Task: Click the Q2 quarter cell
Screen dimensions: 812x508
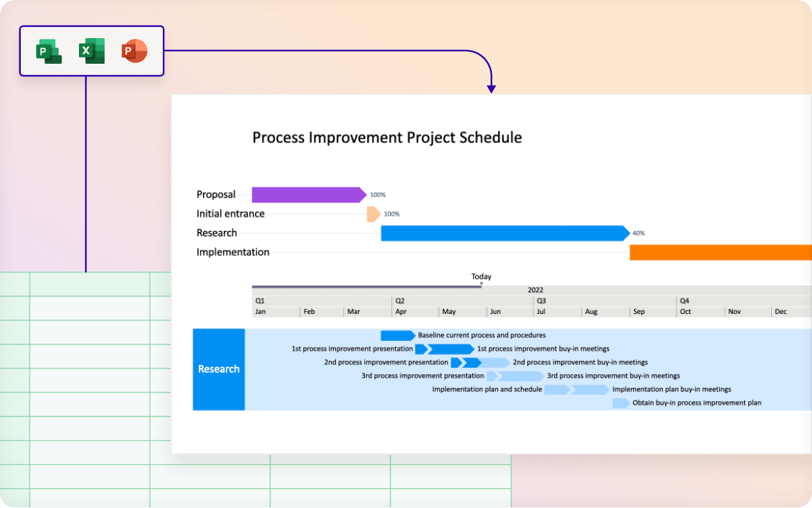Action: pyautogui.click(x=462, y=301)
